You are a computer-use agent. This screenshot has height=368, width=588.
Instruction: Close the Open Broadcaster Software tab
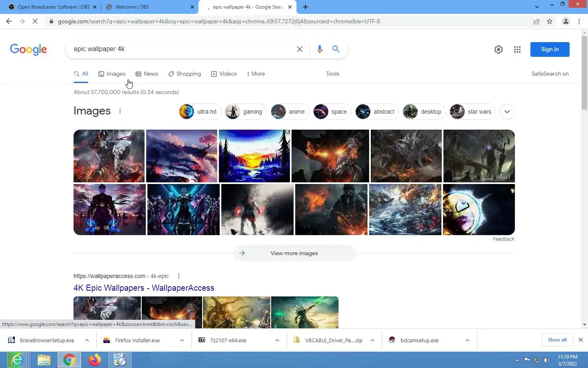click(x=95, y=7)
